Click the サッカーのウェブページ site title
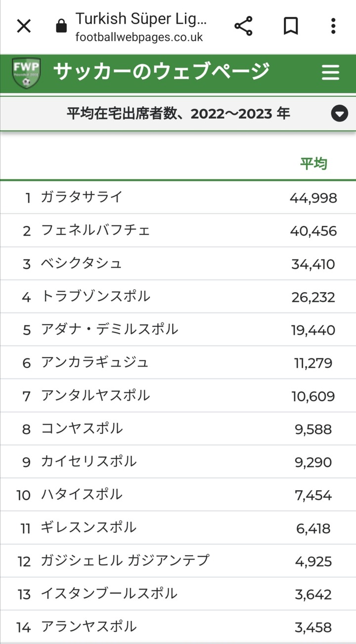Viewport: 356px width, 644px height. [x=161, y=72]
